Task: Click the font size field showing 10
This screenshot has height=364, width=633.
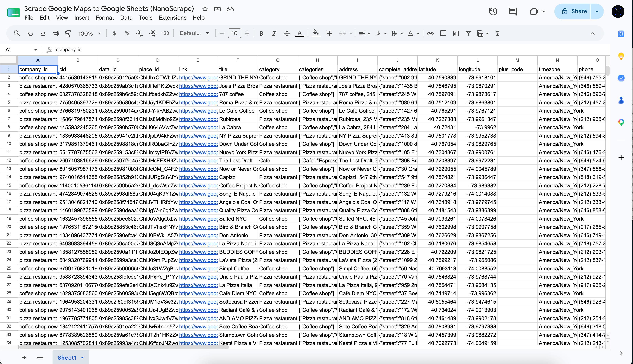Action: (234, 33)
